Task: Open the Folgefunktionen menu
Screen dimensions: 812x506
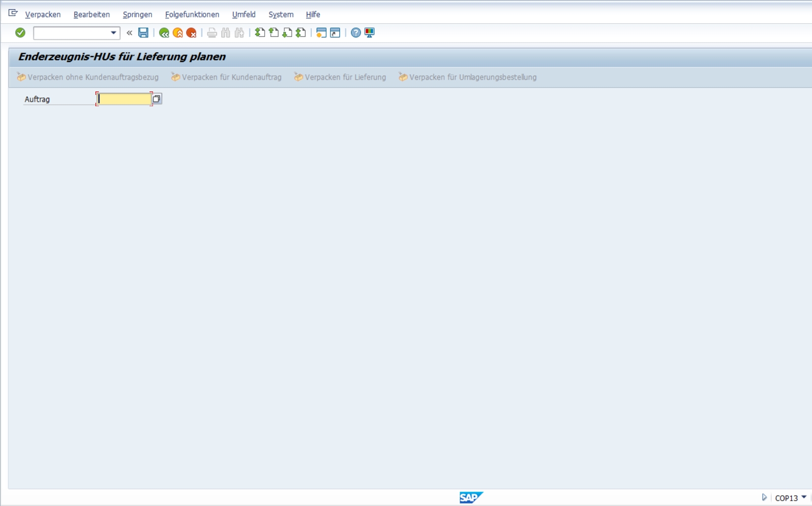Action: point(192,15)
